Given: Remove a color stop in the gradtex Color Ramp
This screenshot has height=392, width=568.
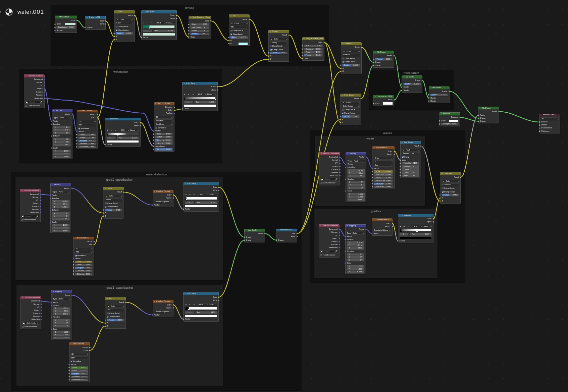Looking at the screenshot, I should point(404,226).
